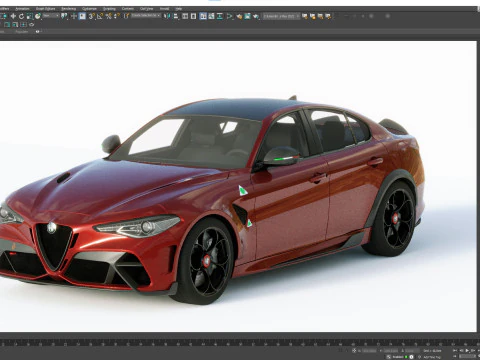Screen dimensions: 480x360
Task: Toggle the Spinner Snap button
Action: point(117,16)
